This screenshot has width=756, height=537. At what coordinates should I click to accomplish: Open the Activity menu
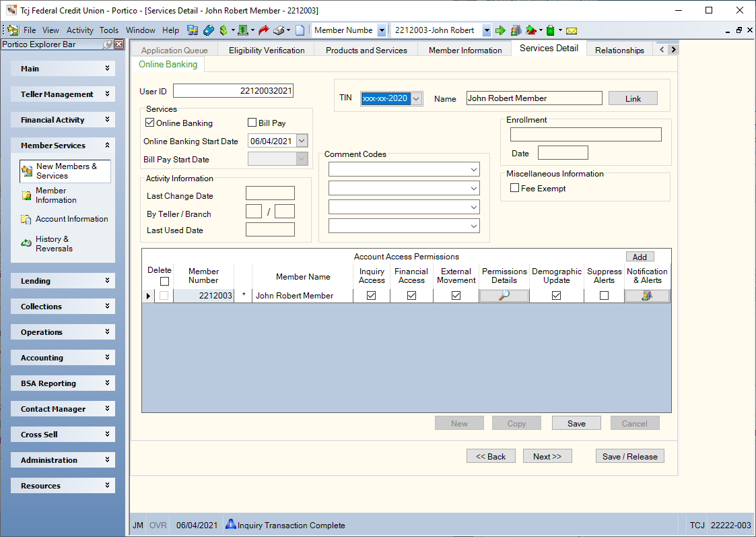[79, 30]
